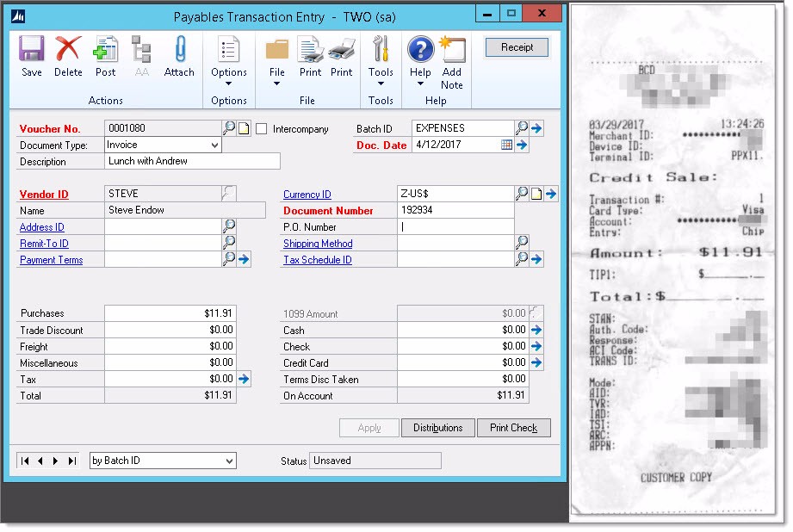Screen dimensions: 793x532
Task: Open the Options dropdown menu
Action: pos(229,62)
